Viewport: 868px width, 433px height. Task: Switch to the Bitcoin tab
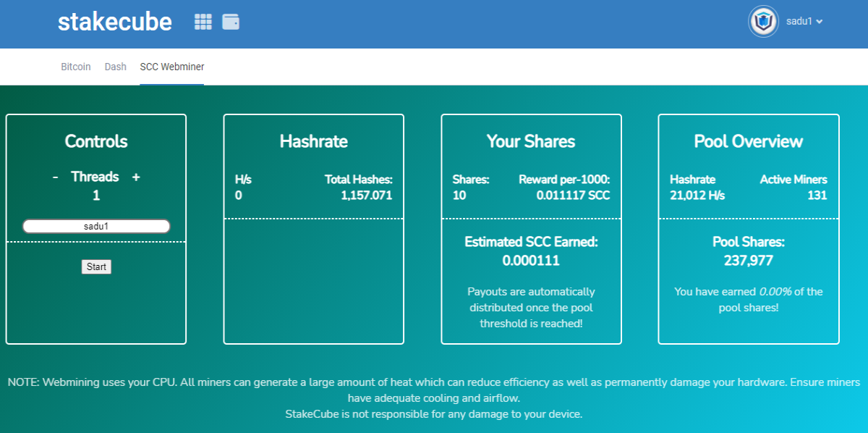point(76,67)
